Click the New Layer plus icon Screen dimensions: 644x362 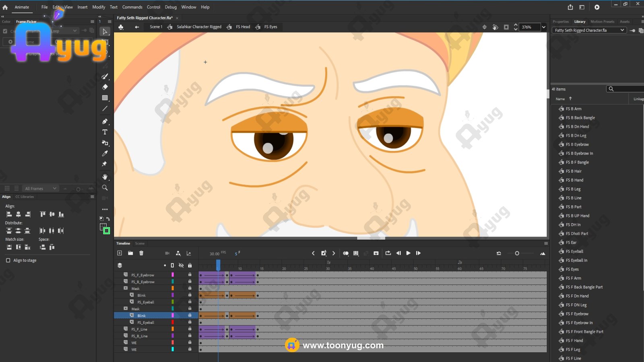click(120, 253)
